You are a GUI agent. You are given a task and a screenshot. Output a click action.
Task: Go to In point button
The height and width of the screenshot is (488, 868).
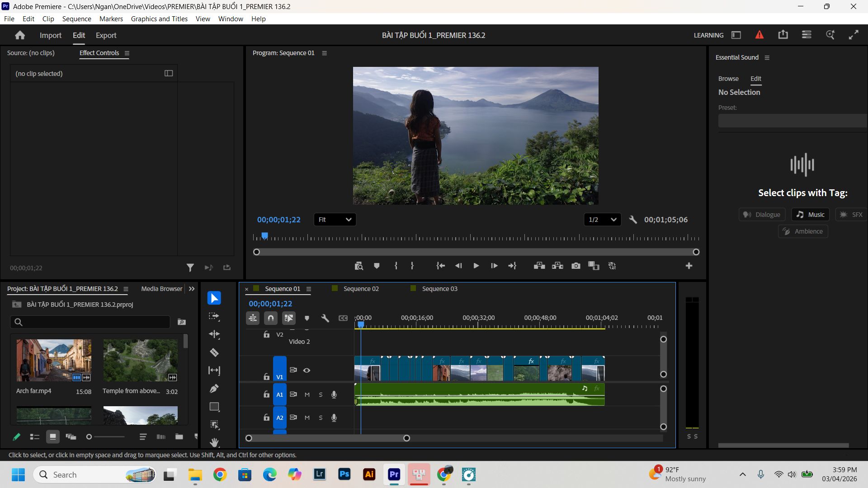pos(440,266)
